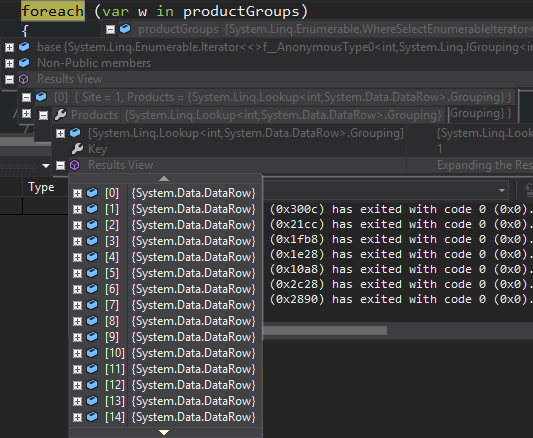Click the Key property name
The height and width of the screenshot is (438, 533).
(x=98, y=149)
